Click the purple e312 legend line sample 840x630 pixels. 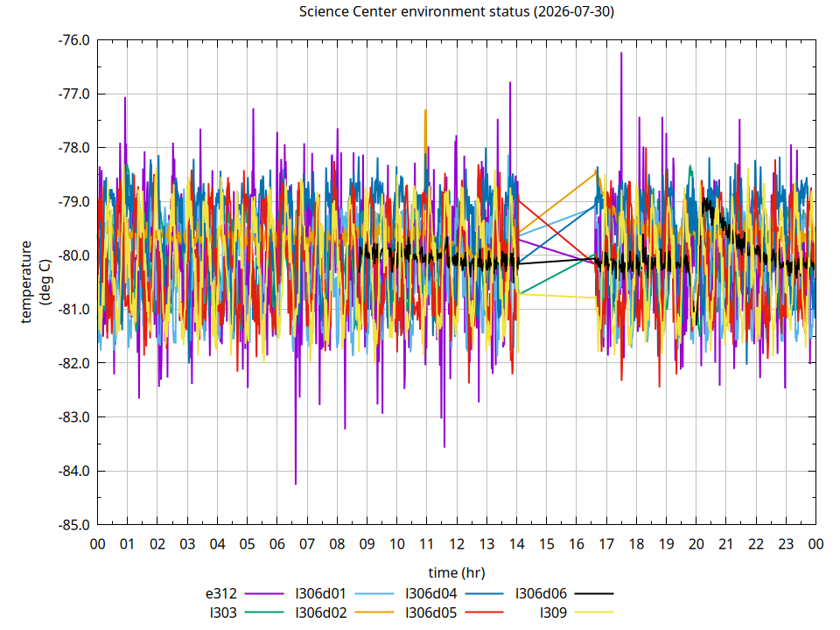point(264,593)
